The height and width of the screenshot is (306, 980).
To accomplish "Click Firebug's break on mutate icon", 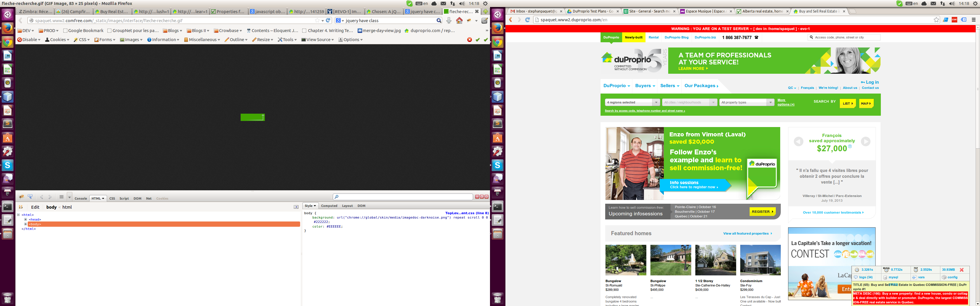I will pos(21,207).
